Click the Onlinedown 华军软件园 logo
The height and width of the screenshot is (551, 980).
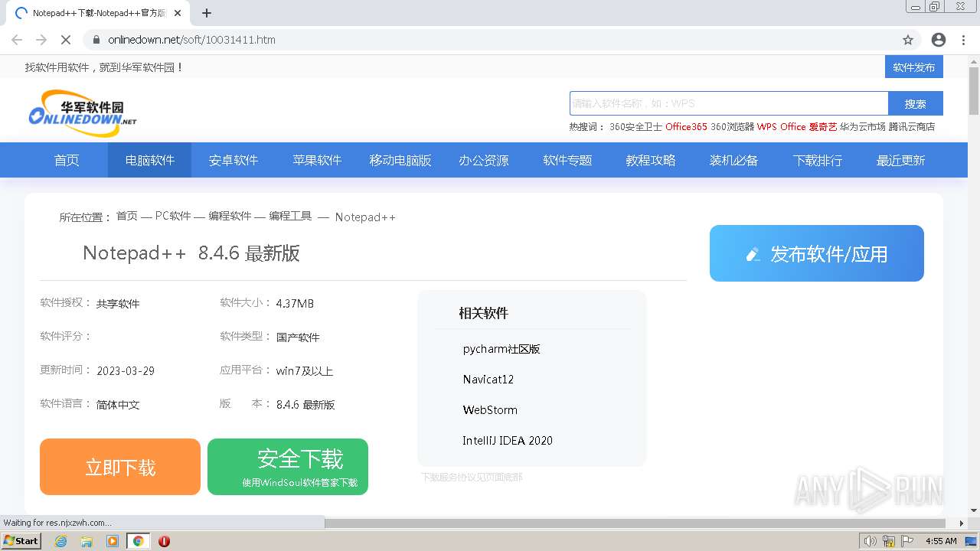(83, 112)
